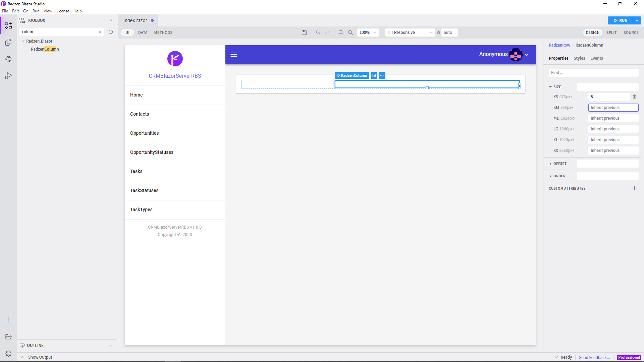The width and height of the screenshot is (644, 362).
Task: Expand the Outline panel chevron
Action: [x=111, y=346]
